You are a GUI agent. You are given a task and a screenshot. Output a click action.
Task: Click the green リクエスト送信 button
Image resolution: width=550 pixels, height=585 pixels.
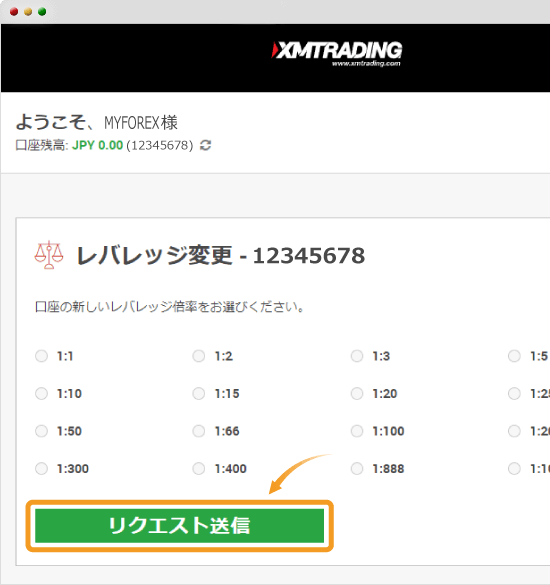[179, 526]
